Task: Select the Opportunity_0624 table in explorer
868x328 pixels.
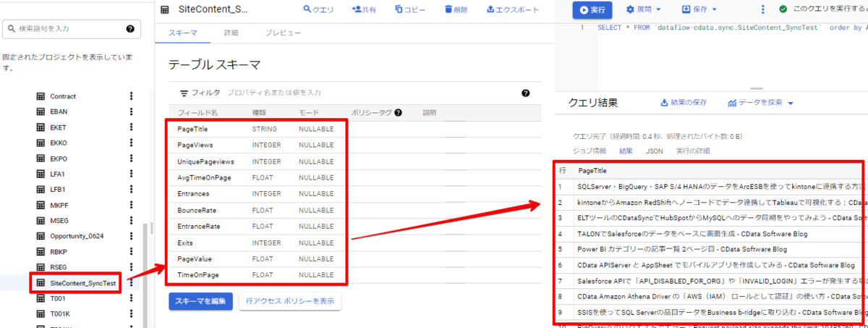Action: tap(78, 237)
